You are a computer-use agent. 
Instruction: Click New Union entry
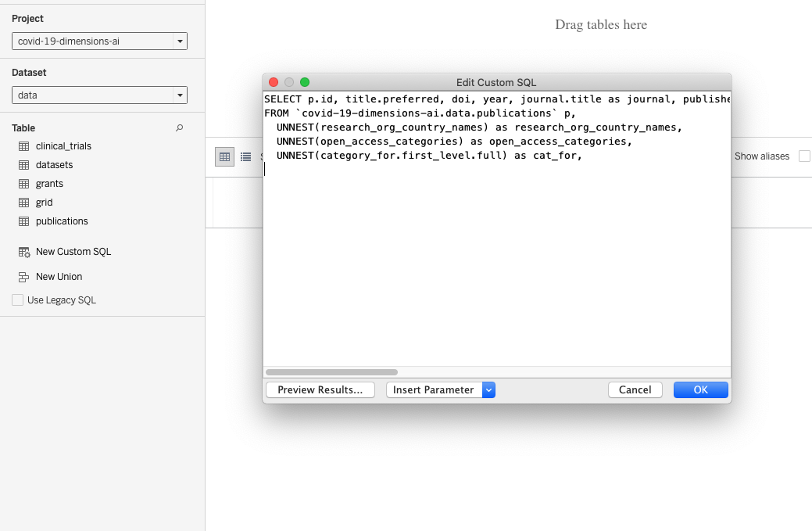pyautogui.click(x=59, y=277)
